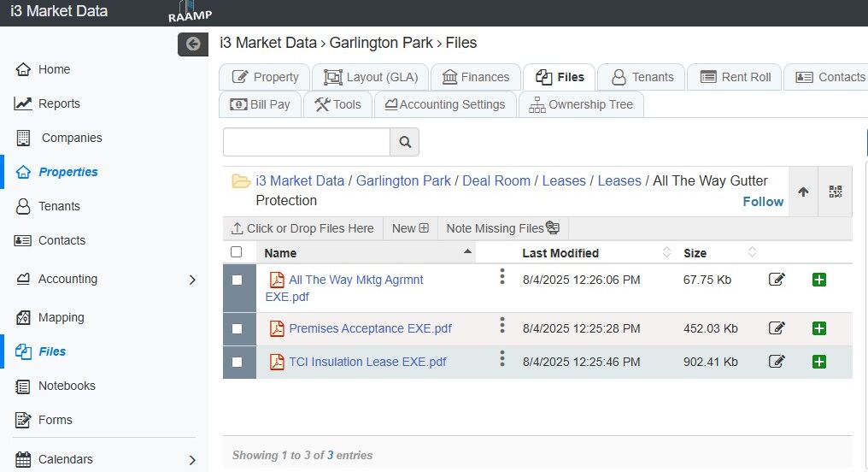Open the Ownership Tree tab
This screenshot has height=472, width=868.
[x=581, y=104]
